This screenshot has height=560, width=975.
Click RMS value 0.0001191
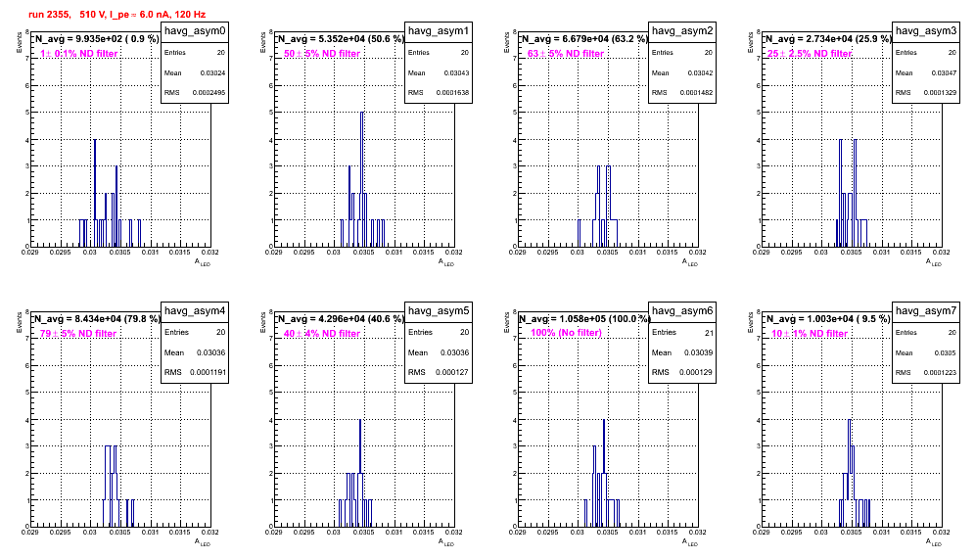[x=208, y=373]
